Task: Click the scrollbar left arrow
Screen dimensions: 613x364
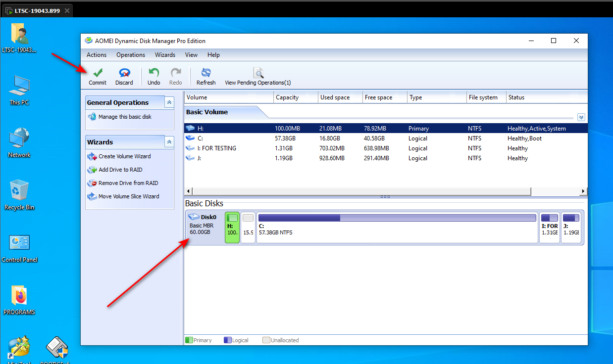Action: click(x=188, y=191)
